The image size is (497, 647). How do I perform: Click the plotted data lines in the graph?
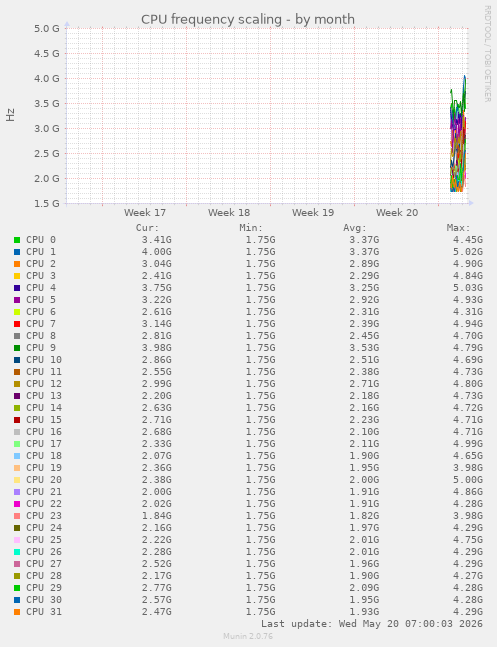[458, 134]
